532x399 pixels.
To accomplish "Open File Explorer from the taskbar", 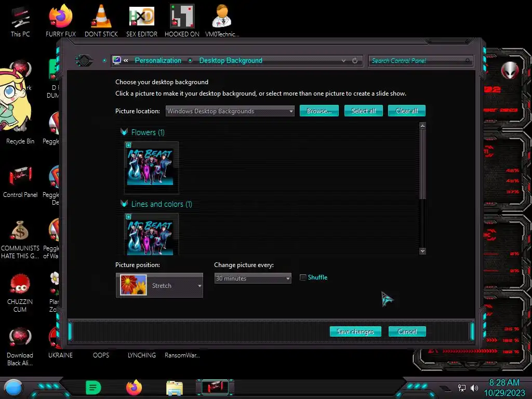I will 175,388.
